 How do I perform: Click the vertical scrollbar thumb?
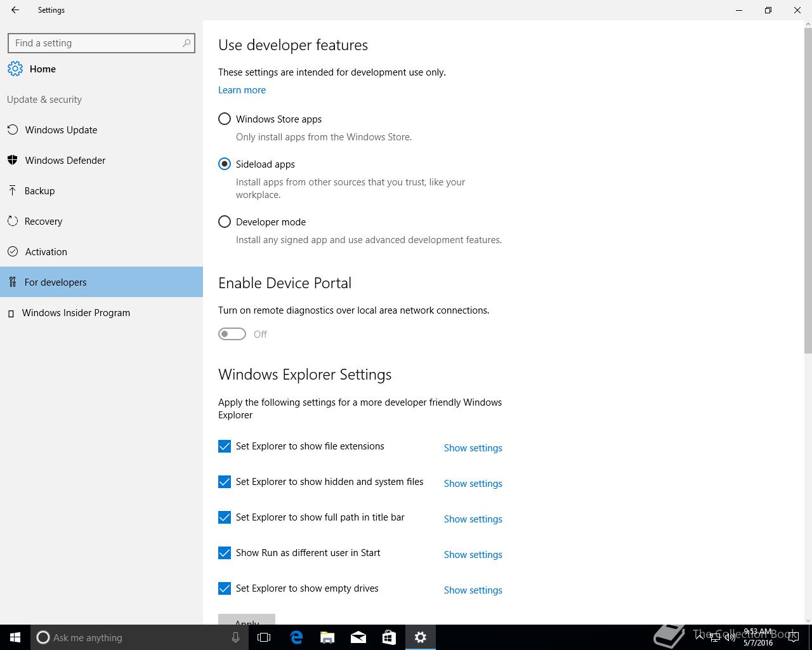point(808,190)
